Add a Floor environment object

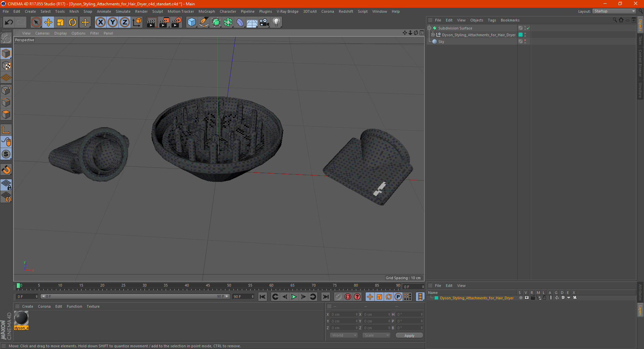252,22
